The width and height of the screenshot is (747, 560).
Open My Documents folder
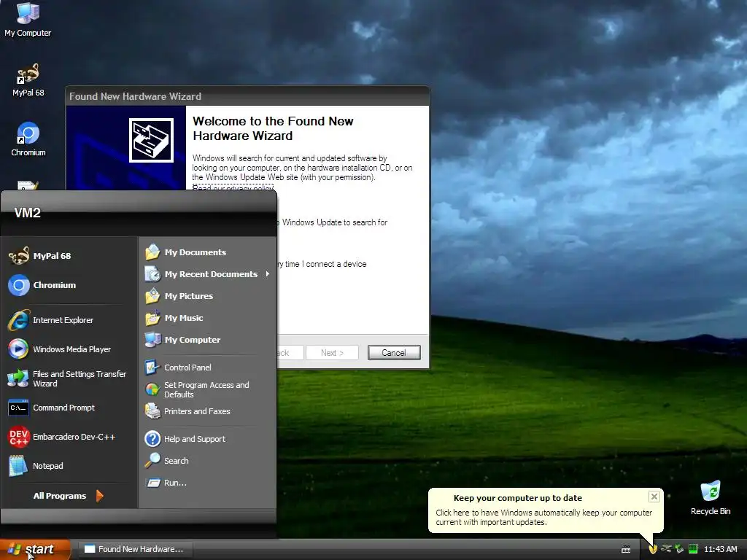click(x=207, y=252)
